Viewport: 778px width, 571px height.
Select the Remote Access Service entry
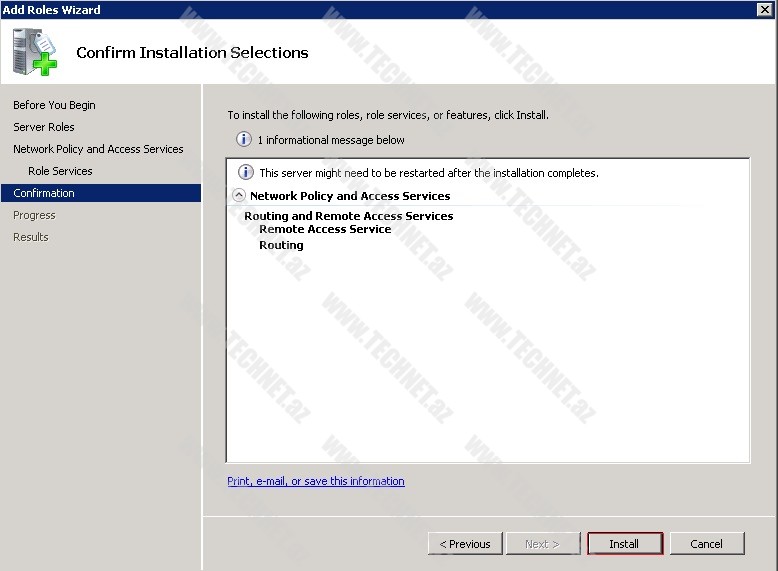325,229
